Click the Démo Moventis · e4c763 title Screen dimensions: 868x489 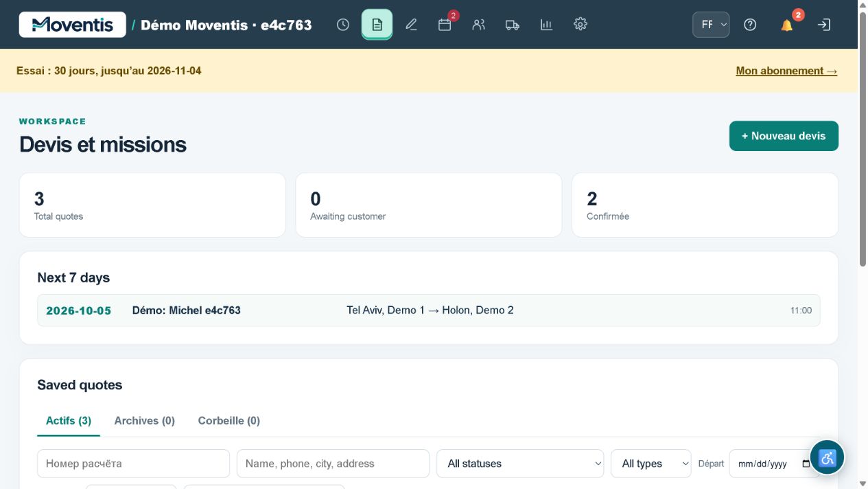[226, 25]
